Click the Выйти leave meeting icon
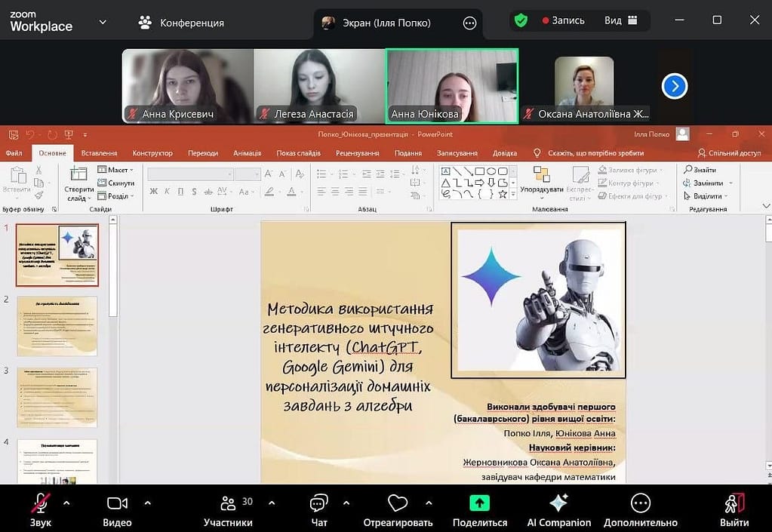This screenshot has width=772, height=532. click(x=734, y=503)
